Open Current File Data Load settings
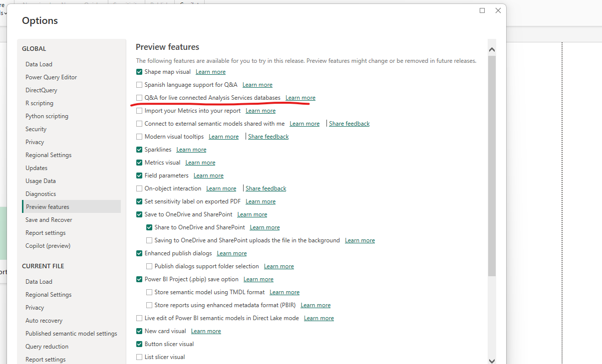This screenshot has width=602, height=364. click(71, 282)
